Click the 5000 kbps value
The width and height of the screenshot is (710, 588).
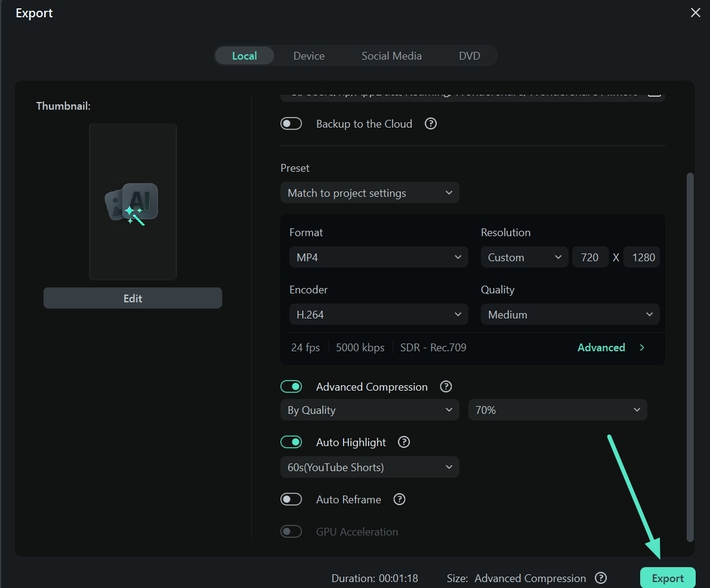[x=360, y=347]
